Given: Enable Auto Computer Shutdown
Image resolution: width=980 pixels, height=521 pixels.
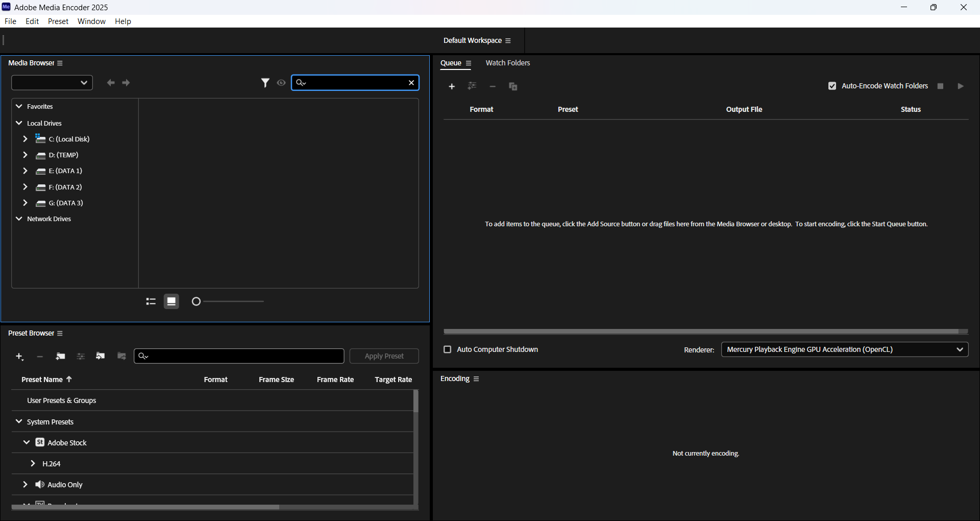Looking at the screenshot, I should pyautogui.click(x=447, y=349).
